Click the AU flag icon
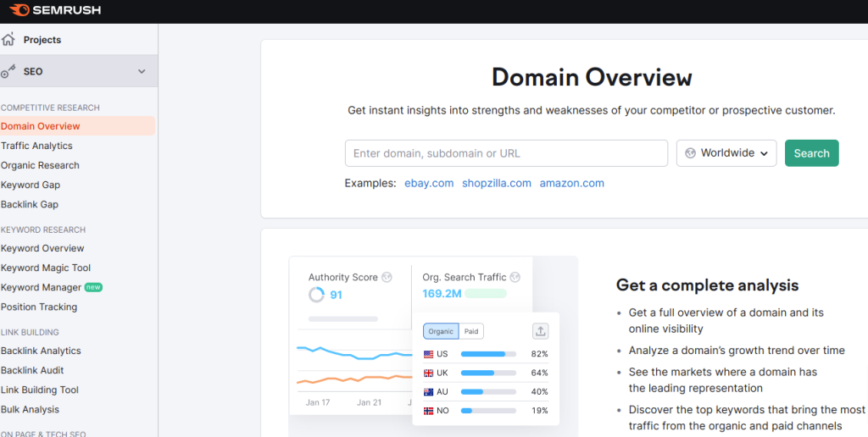This screenshot has height=437, width=868. 428,391
